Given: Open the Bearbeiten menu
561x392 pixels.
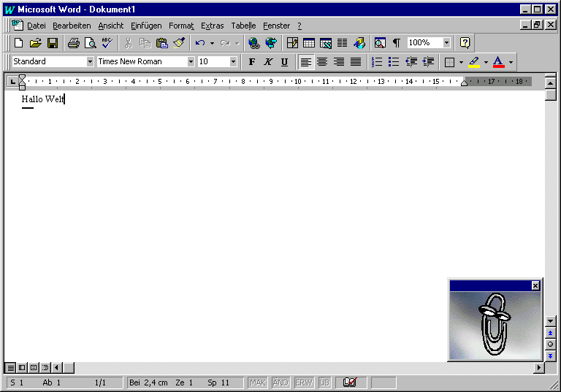Looking at the screenshot, I should tap(72, 26).
